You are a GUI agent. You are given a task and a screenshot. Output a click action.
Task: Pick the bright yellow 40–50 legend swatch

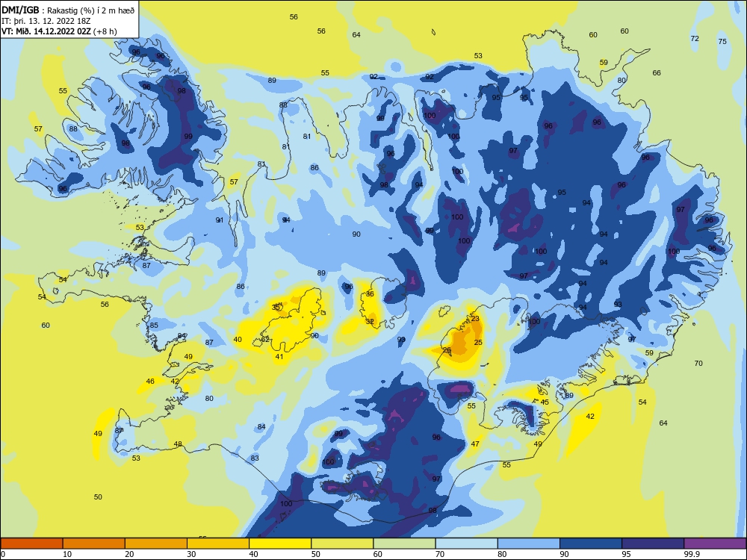click(x=280, y=544)
